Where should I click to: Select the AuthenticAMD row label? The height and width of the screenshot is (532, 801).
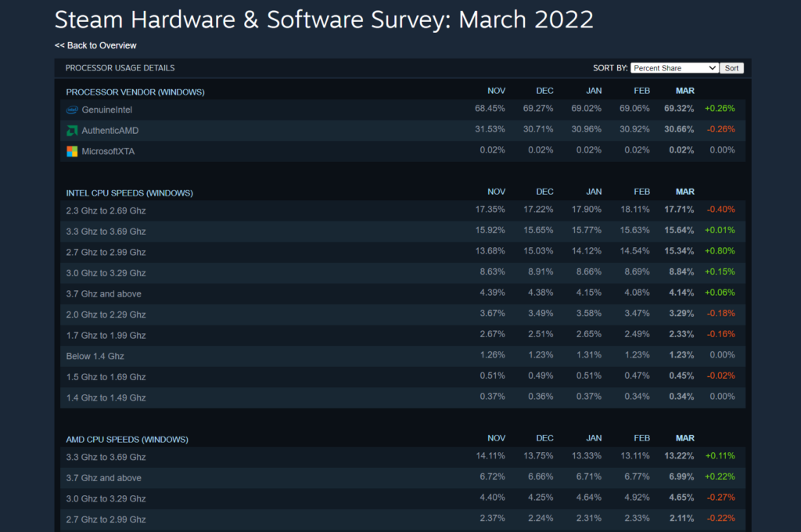point(110,131)
